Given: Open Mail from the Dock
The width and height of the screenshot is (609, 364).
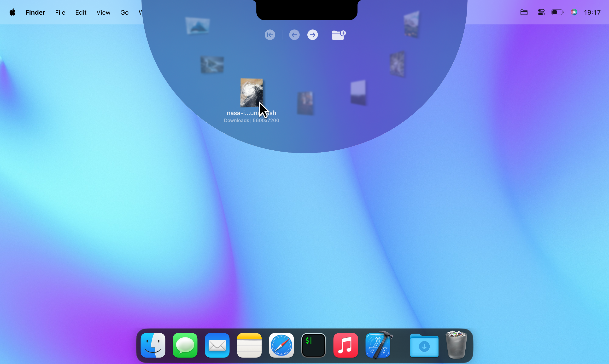Looking at the screenshot, I should point(217,345).
